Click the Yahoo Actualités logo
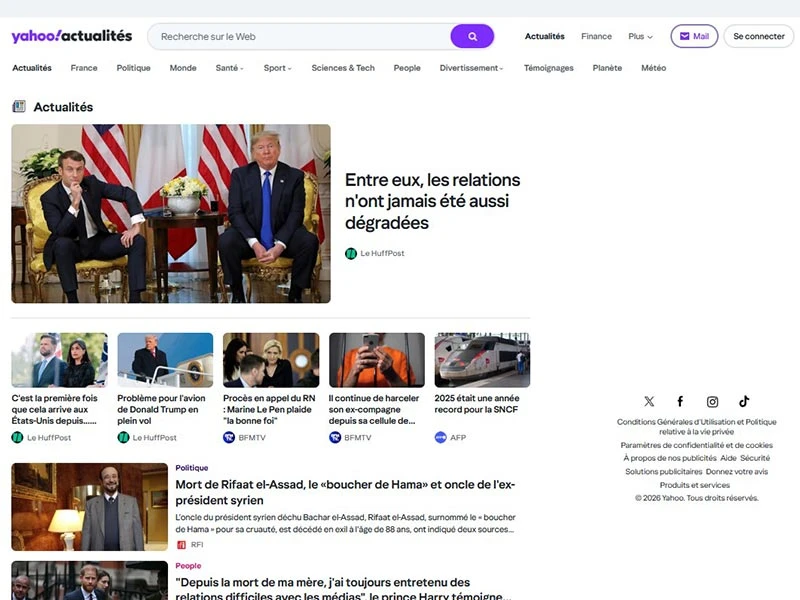 click(x=70, y=35)
